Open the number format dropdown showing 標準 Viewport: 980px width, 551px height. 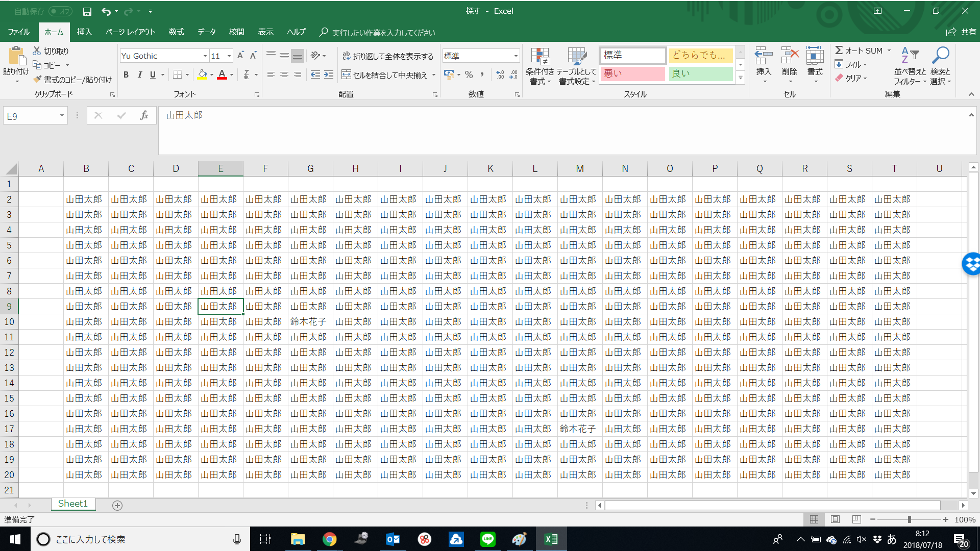coord(516,56)
